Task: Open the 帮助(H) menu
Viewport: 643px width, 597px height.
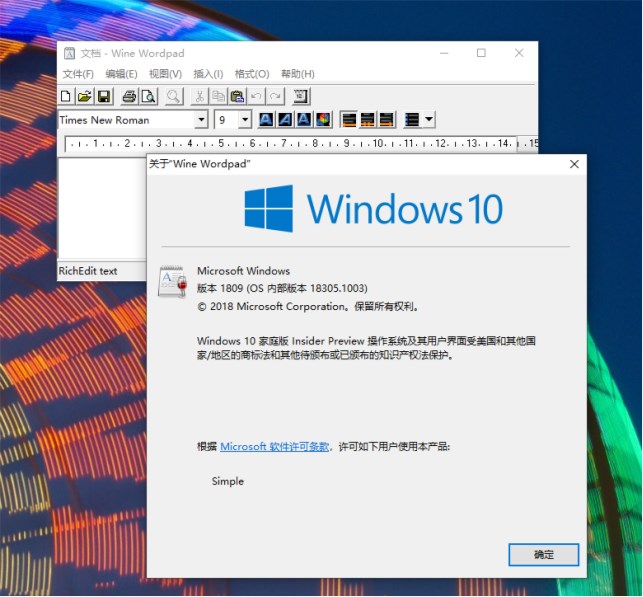Action: click(x=298, y=74)
